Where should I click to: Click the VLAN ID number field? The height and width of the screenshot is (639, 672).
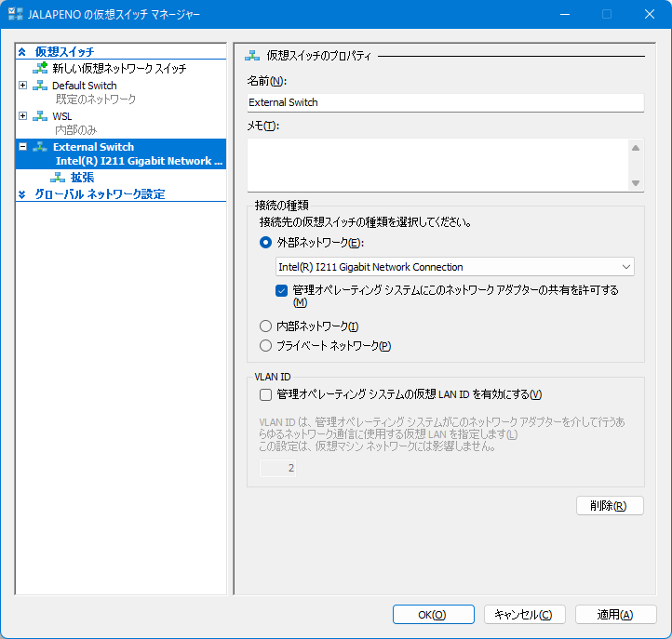point(277,468)
